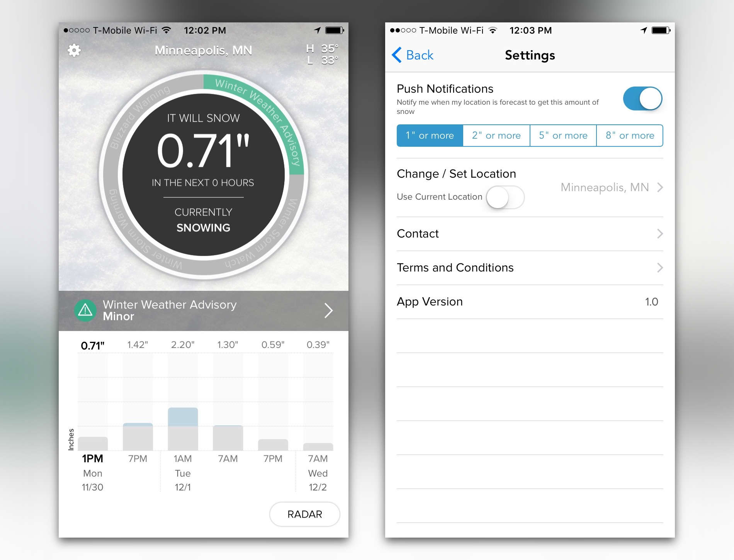
Task: Tap the blue back chevron icon
Action: pos(397,55)
